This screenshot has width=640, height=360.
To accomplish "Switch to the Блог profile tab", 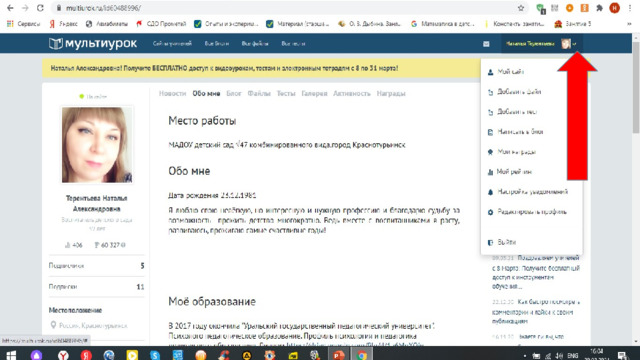I will click(234, 93).
